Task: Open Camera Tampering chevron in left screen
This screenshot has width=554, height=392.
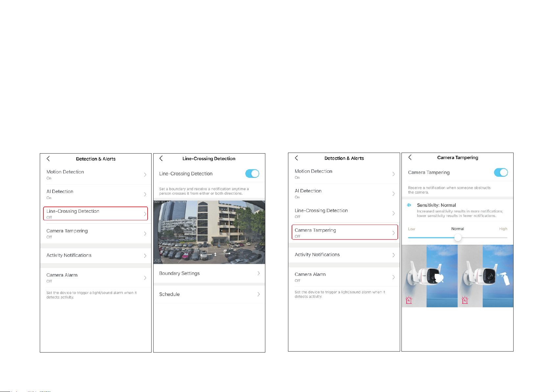Action: [145, 233]
